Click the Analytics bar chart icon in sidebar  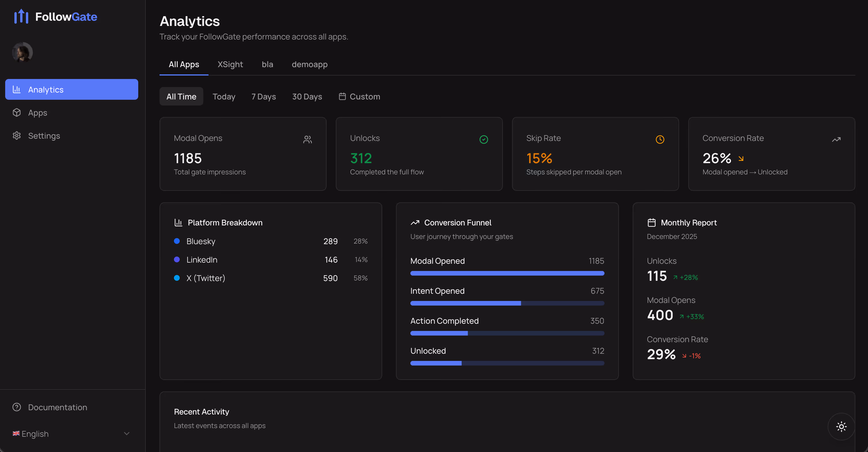point(16,89)
